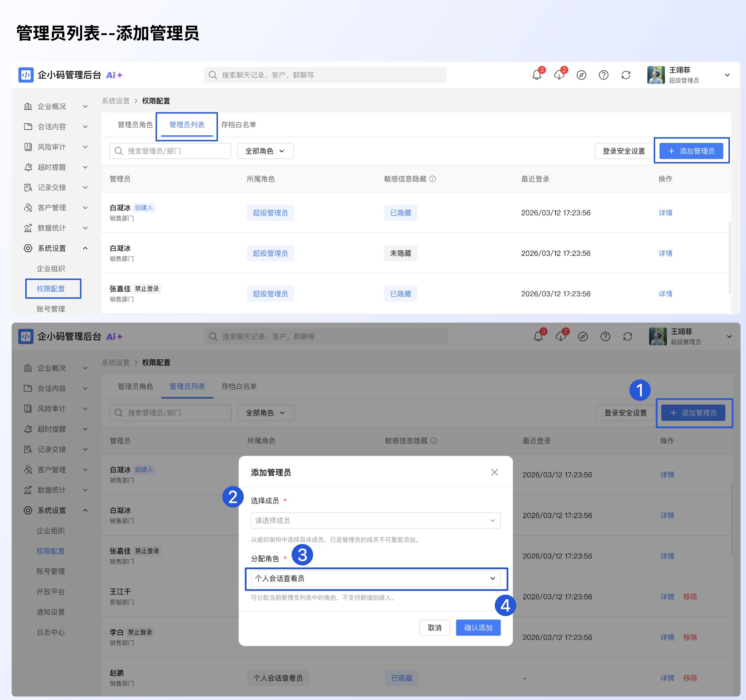Click 取消 button in the dialog
The height and width of the screenshot is (700, 746).
point(435,628)
